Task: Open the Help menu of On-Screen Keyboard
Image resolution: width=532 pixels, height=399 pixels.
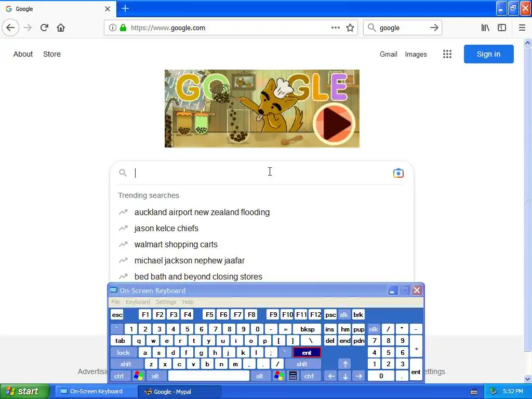Action: 188,302
